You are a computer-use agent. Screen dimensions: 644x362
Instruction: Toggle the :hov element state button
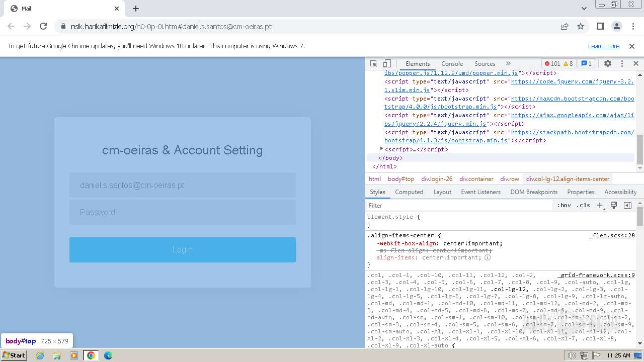pyautogui.click(x=564, y=205)
